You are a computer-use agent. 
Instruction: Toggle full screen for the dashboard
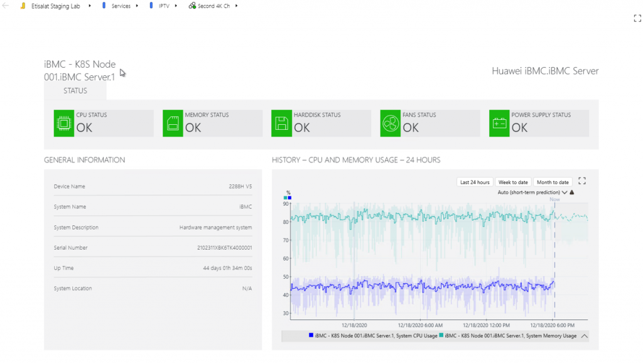tap(637, 18)
